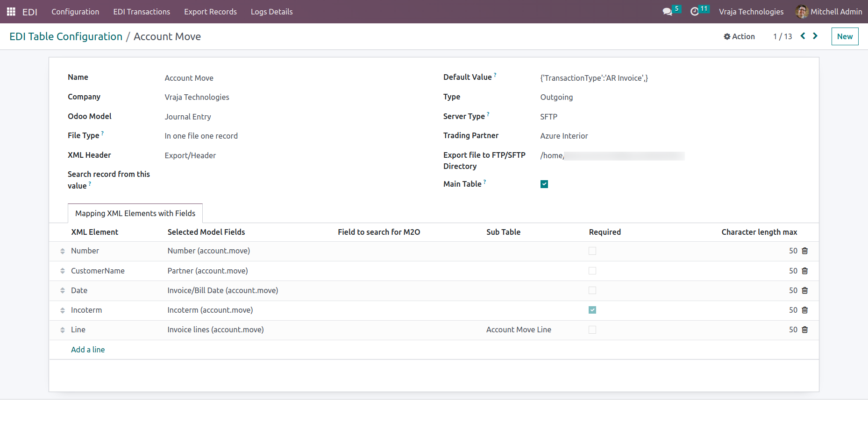Edit the XML Header field Export/Header

[x=190, y=155]
